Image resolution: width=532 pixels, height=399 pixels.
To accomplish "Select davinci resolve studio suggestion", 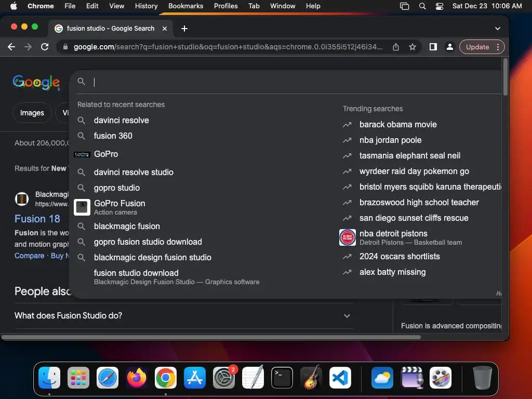I will tap(134, 172).
